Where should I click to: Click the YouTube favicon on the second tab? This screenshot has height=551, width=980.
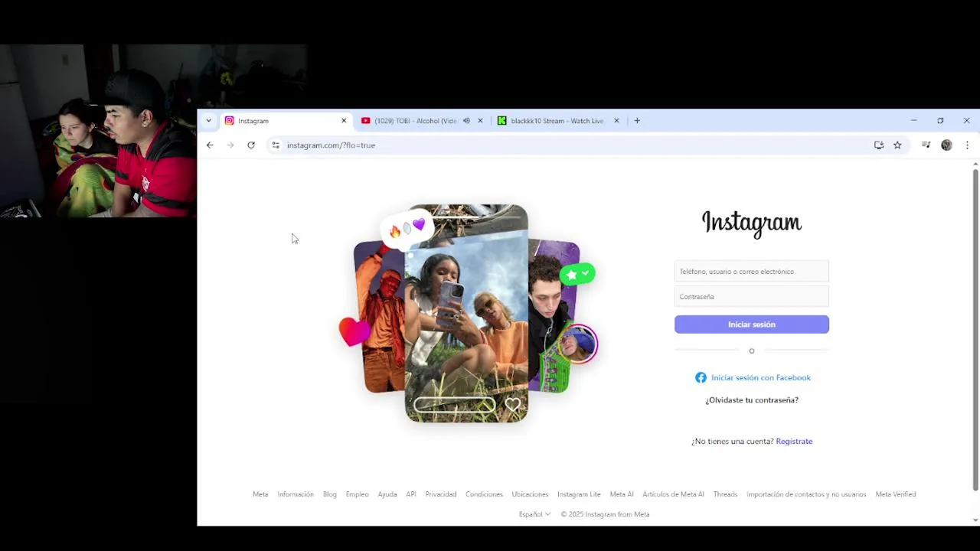[365, 120]
